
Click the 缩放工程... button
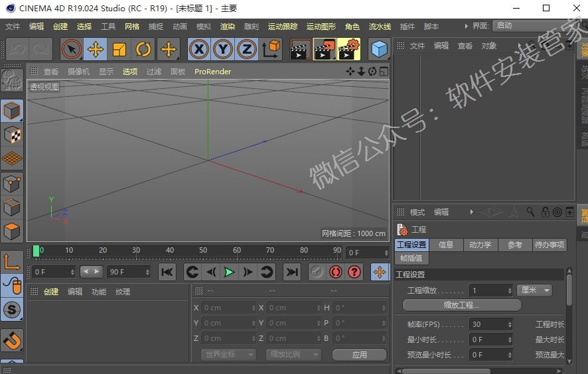coord(462,305)
